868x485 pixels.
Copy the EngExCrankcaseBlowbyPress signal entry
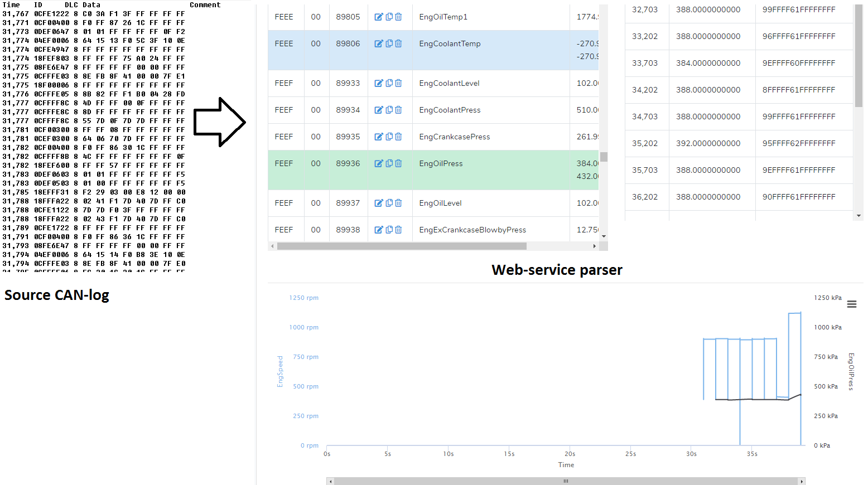[389, 230]
